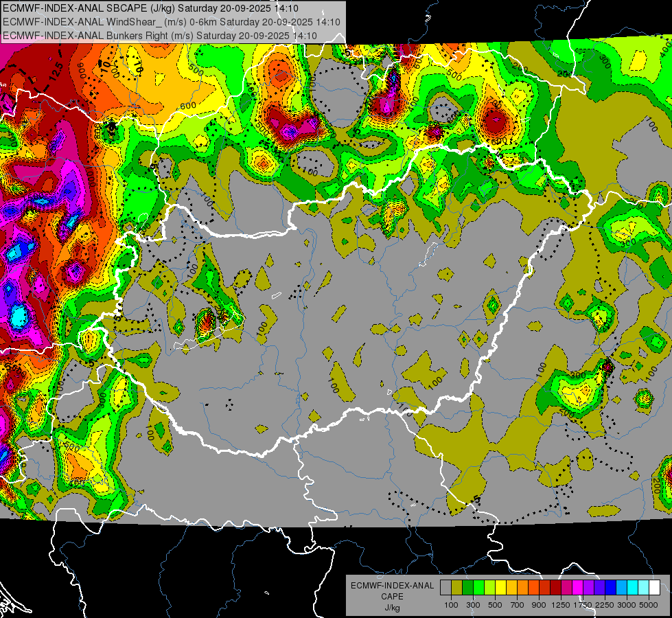Click the legend tick label 300
Screen dimensions: 672x618
pyautogui.click(x=473, y=605)
